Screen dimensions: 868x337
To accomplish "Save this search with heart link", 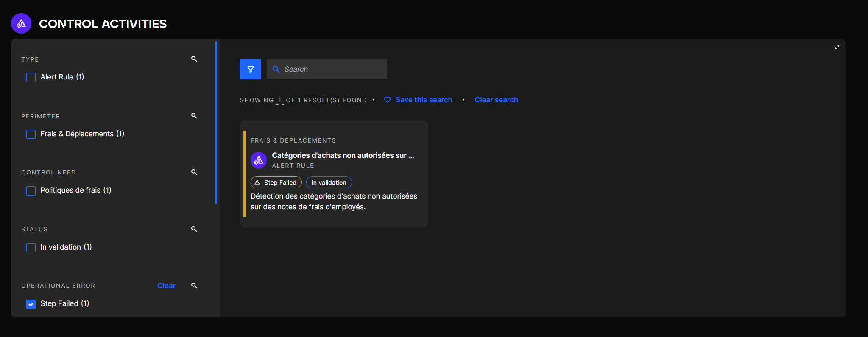I will 418,100.
